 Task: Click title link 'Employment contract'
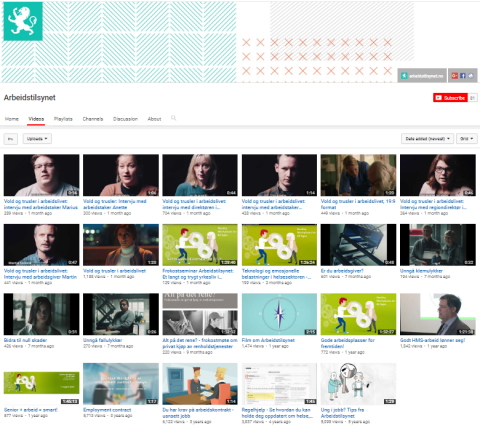(107, 410)
